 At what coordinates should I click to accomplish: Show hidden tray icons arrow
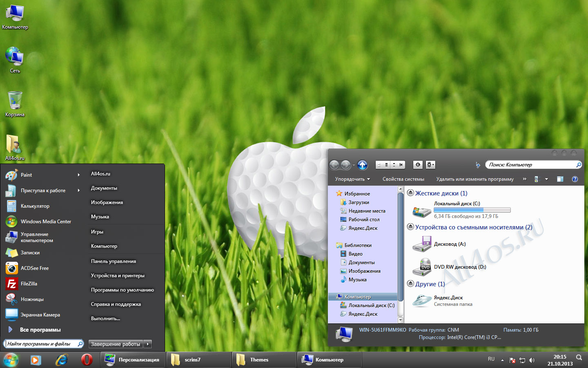[502, 360]
